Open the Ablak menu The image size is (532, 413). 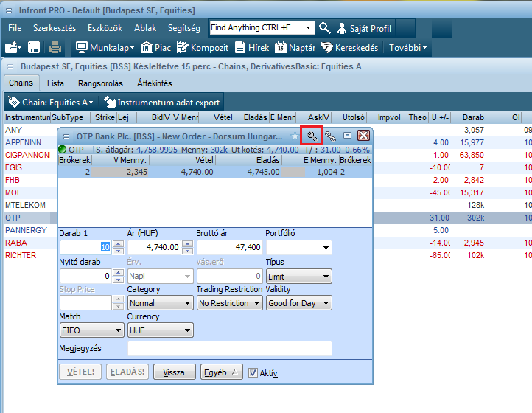[x=145, y=28]
